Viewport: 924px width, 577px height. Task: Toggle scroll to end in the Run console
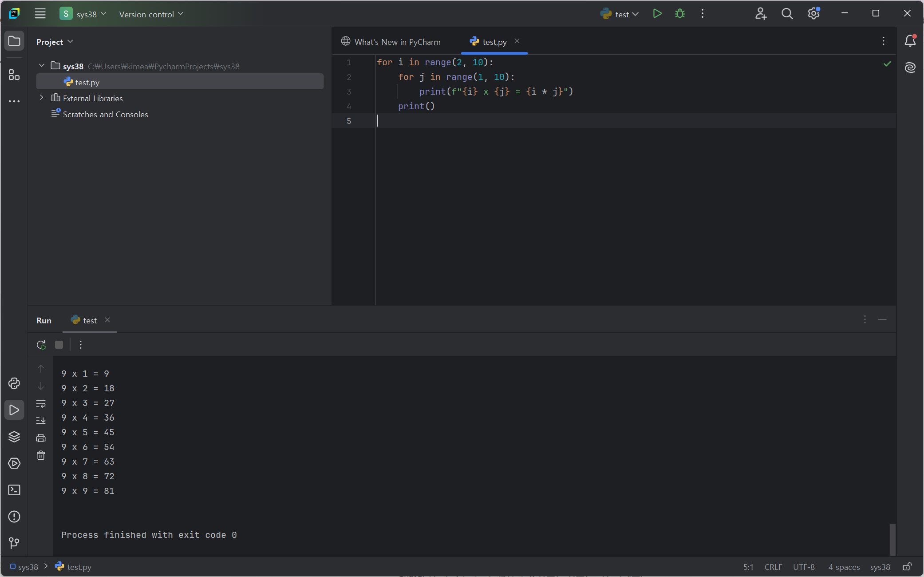[x=41, y=420]
